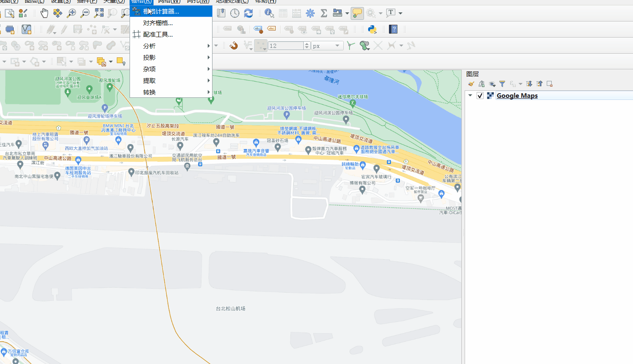Uncheck Google Maps layer visibility checkbox

point(480,96)
